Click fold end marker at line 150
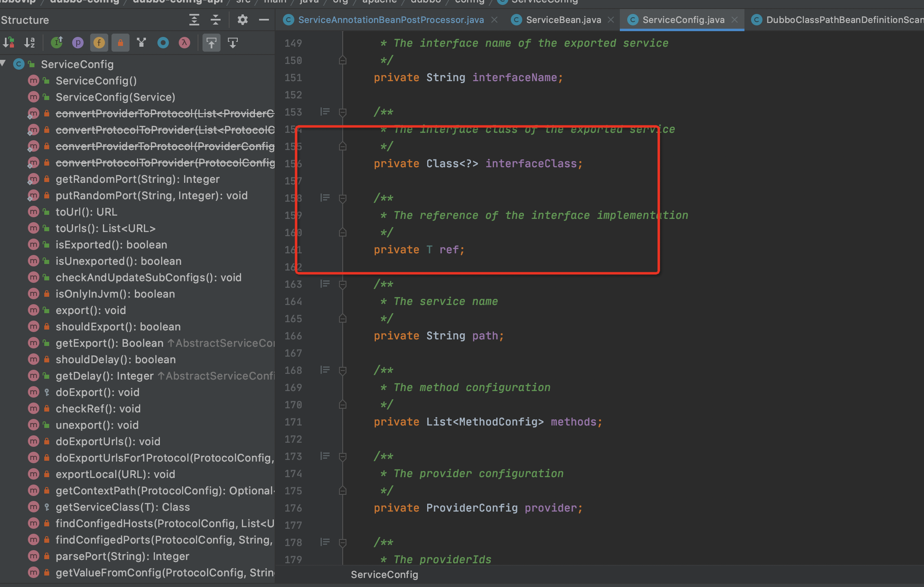Image resolution: width=924 pixels, height=587 pixels. (343, 60)
